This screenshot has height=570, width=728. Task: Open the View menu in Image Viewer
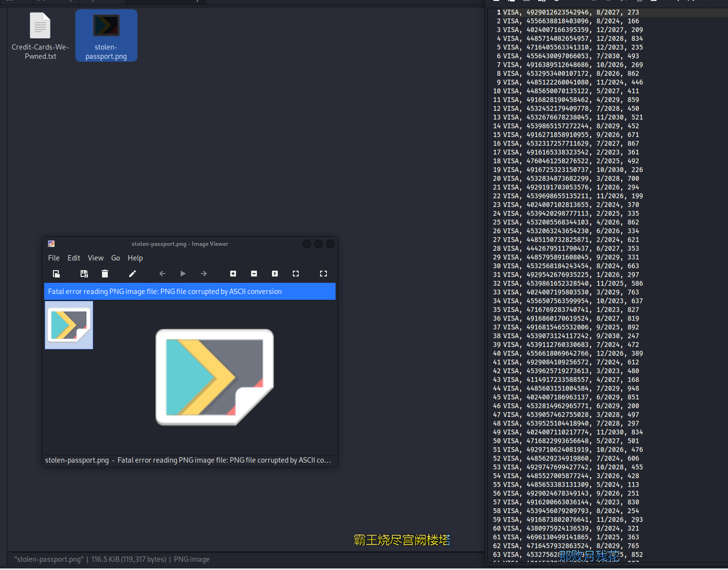tap(96, 258)
